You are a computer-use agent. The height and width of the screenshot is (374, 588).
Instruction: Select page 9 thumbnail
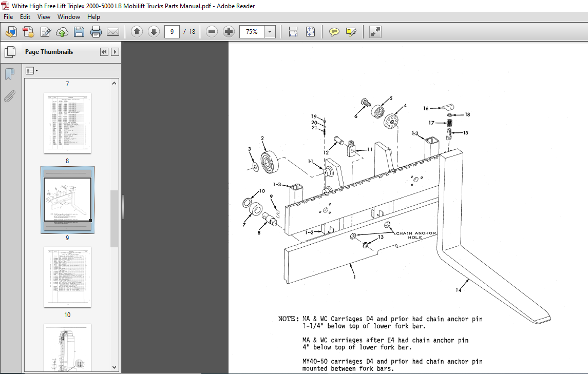pos(67,200)
